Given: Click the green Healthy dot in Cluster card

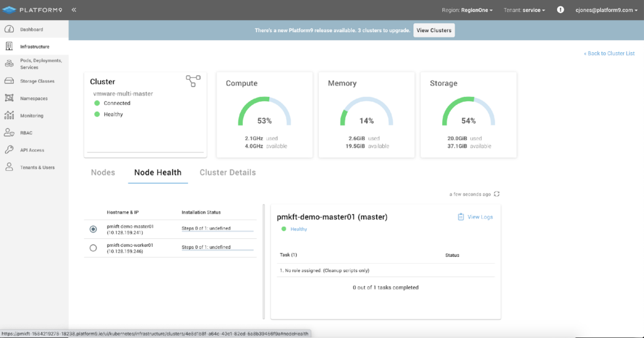Looking at the screenshot, I should (97, 114).
